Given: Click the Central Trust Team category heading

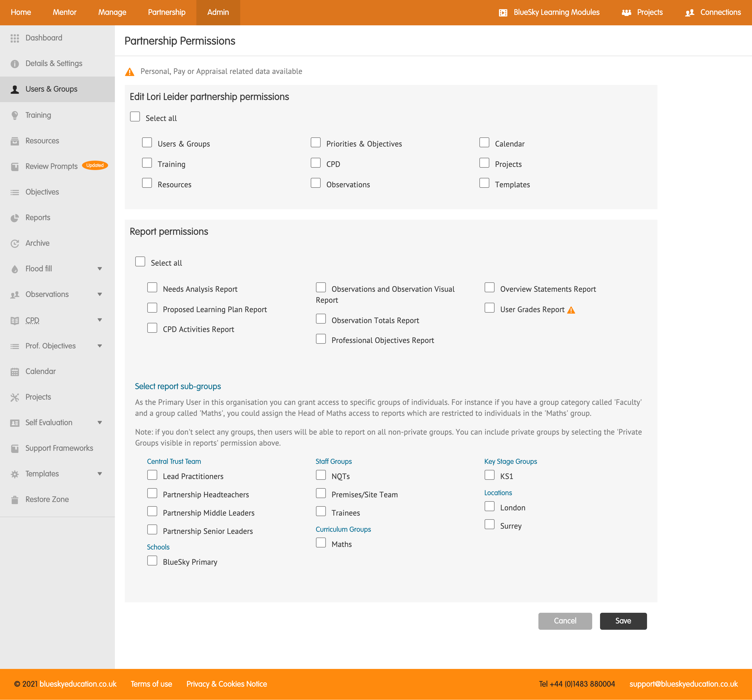Looking at the screenshot, I should tap(174, 462).
